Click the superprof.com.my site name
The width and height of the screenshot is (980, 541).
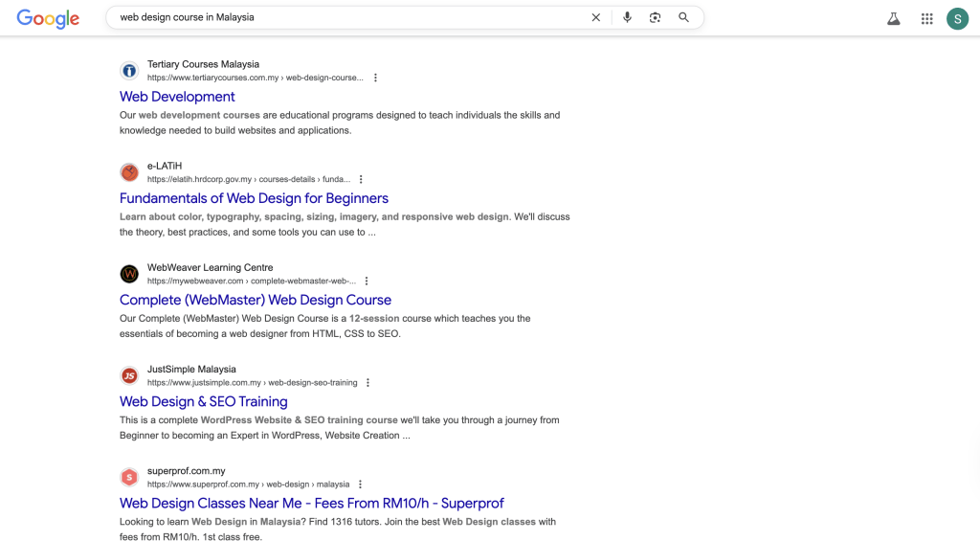pyautogui.click(x=187, y=471)
